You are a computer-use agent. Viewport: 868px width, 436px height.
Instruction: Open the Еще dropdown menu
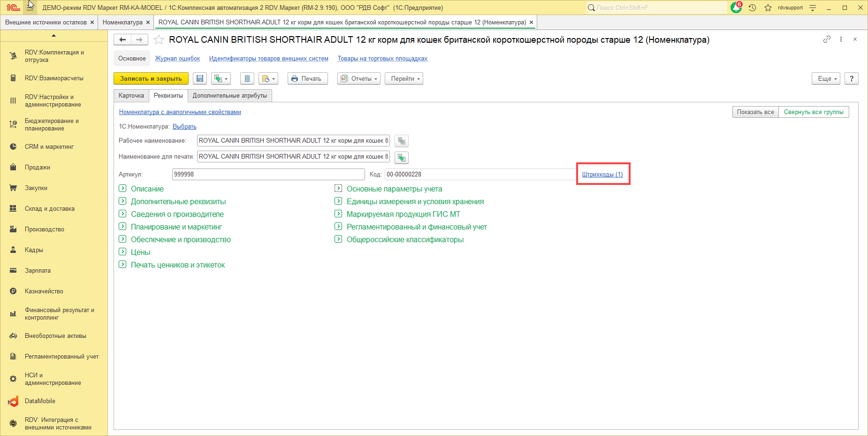coord(826,78)
